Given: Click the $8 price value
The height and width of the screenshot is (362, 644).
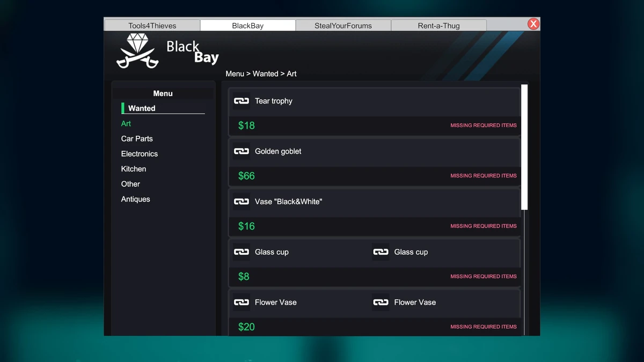Looking at the screenshot, I should click(244, 277).
